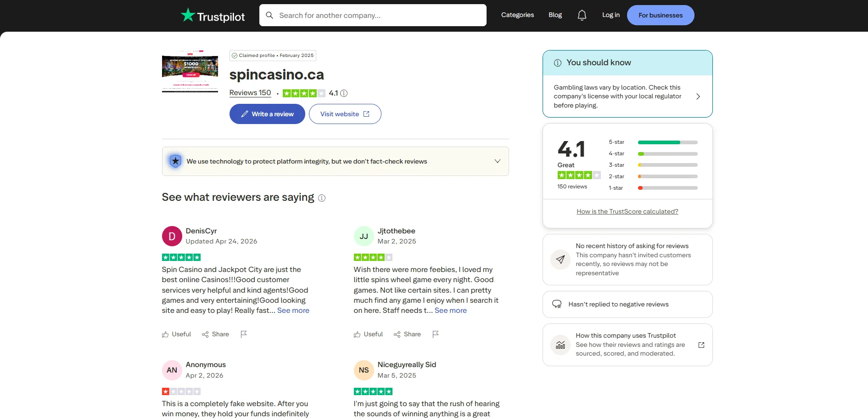Click 'No recent history of asking for reviews'
868x419 pixels.
632,246
